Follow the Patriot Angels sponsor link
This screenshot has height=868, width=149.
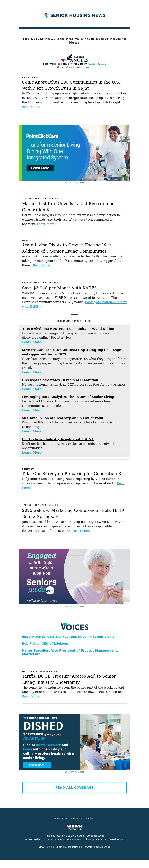tap(97, 64)
